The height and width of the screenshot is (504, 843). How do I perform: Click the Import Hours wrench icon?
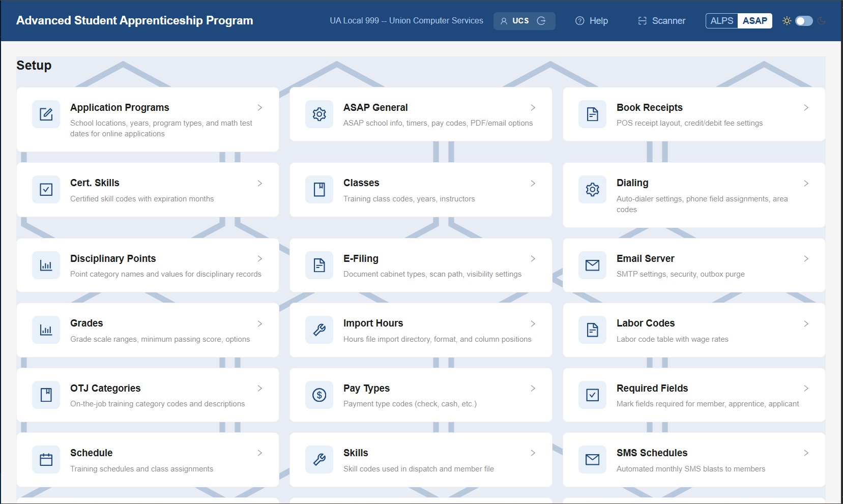pos(319,330)
